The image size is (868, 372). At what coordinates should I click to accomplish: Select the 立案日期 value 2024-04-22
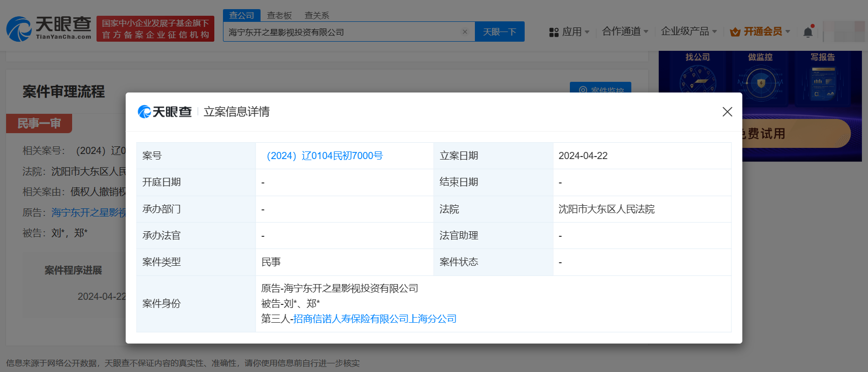583,156
